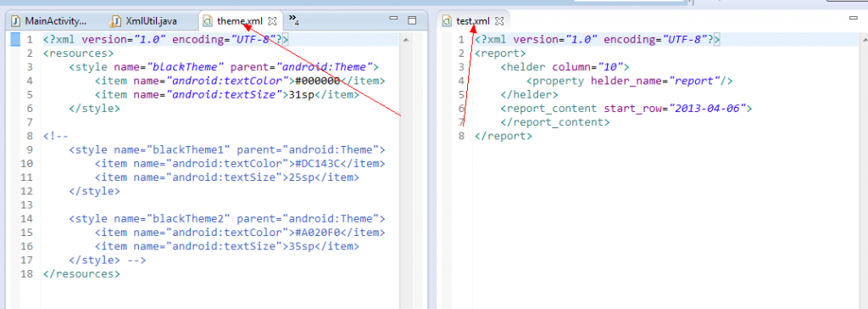Click the <resources> opening tag
This screenshot has height=309, width=868.
[x=78, y=53]
